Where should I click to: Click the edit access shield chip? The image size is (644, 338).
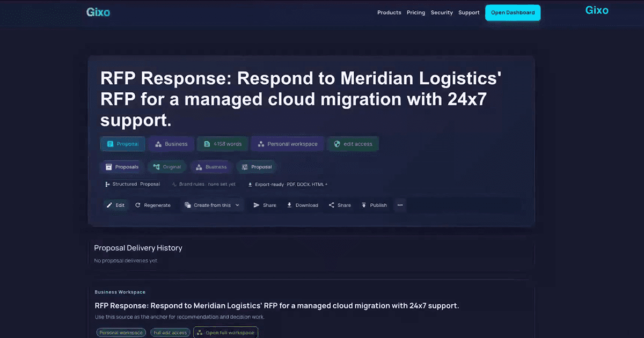(353, 144)
